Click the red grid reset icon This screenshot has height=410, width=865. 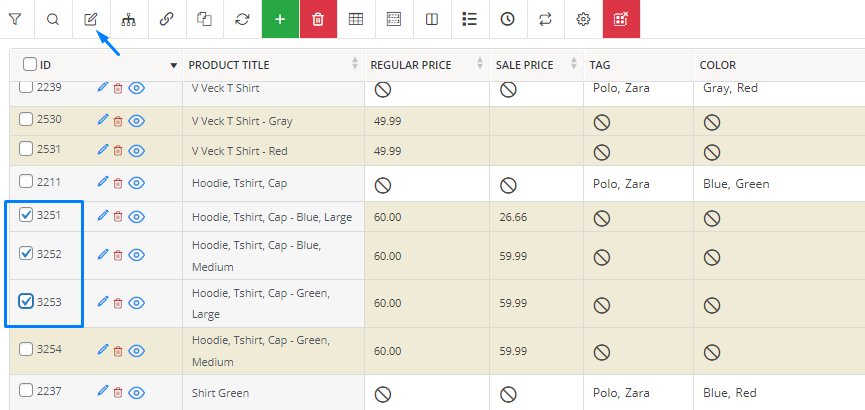click(622, 19)
